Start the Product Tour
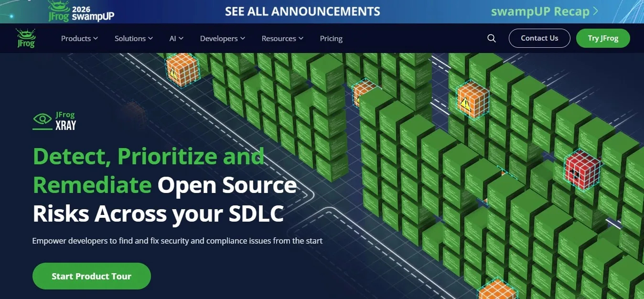Image resolution: width=644 pixels, height=299 pixels. pos(92,276)
